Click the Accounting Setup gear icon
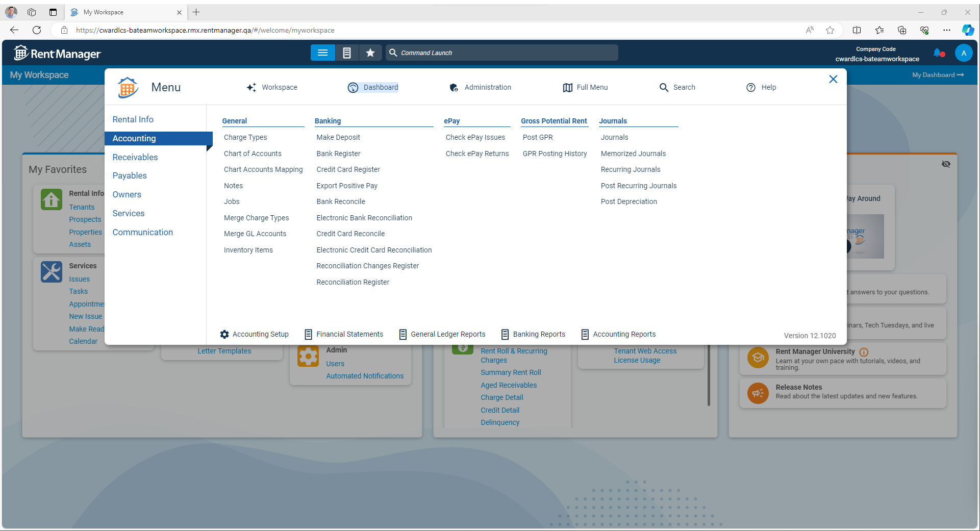The height and width of the screenshot is (531, 980). pyautogui.click(x=224, y=334)
